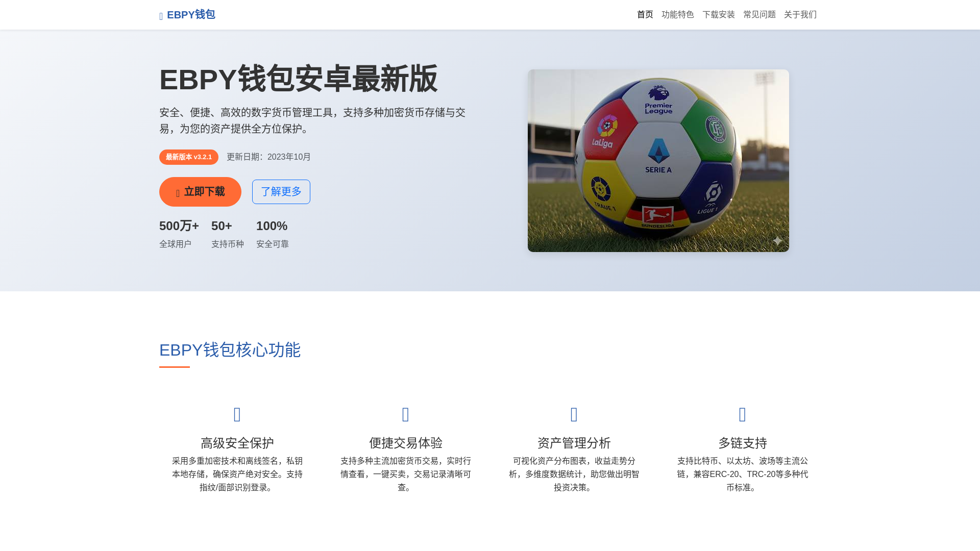
Task: Click the 便捷交易体验 description text
Action: point(406,474)
